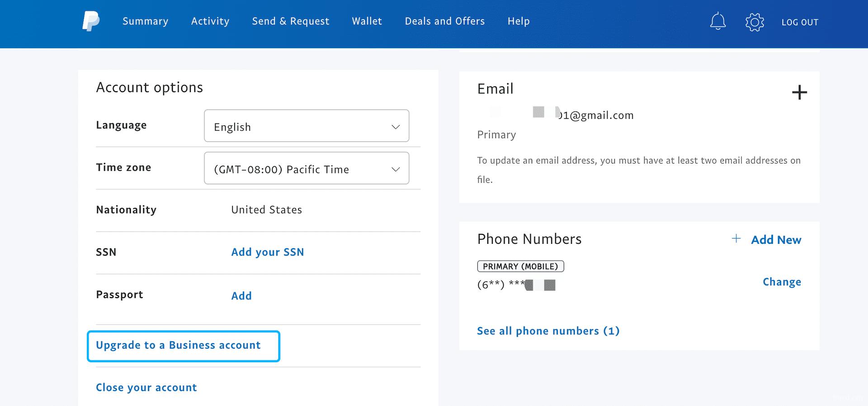Select Upgrade to a Business account
Viewport: 868px width, 406px height.
(x=178, y=345)
